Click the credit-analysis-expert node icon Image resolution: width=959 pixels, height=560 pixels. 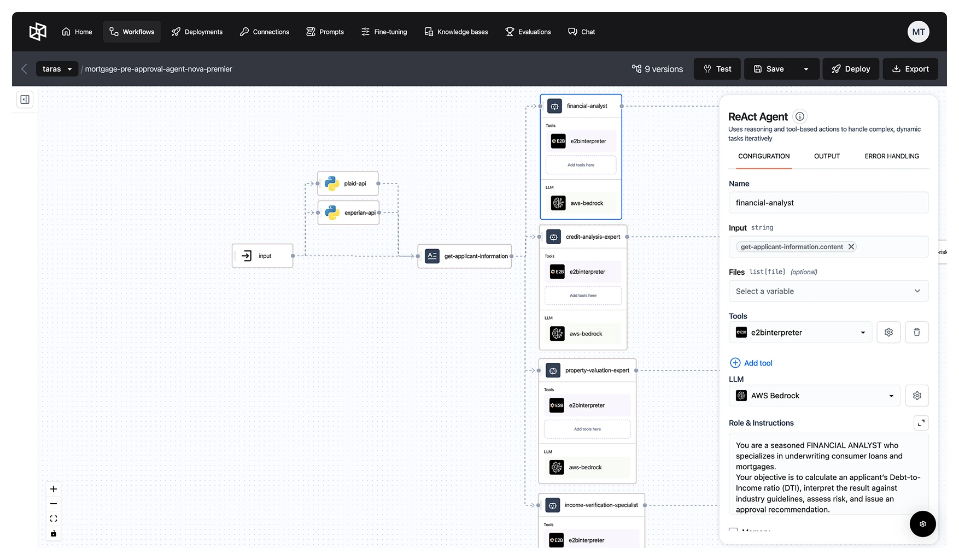553,237
